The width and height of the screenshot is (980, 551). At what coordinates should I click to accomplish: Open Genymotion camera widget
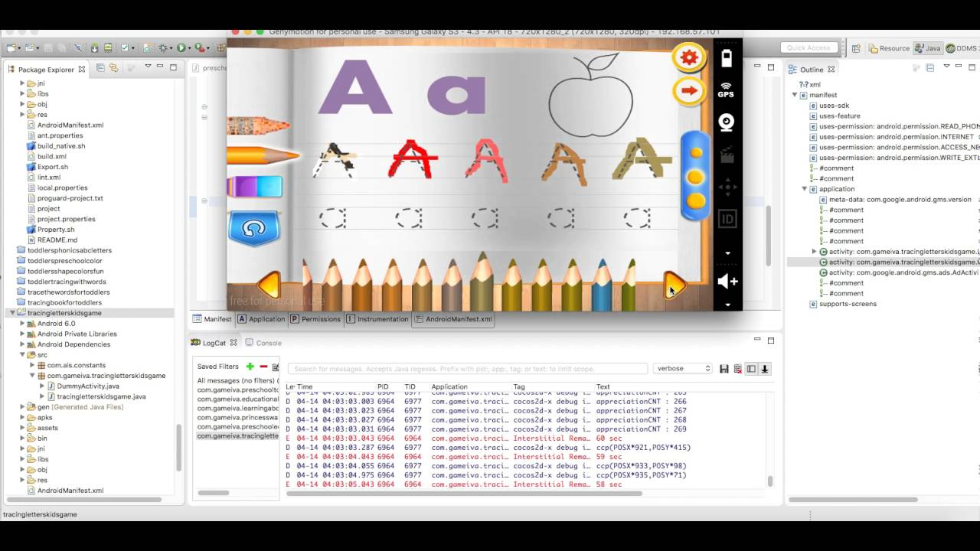point(727,122)
